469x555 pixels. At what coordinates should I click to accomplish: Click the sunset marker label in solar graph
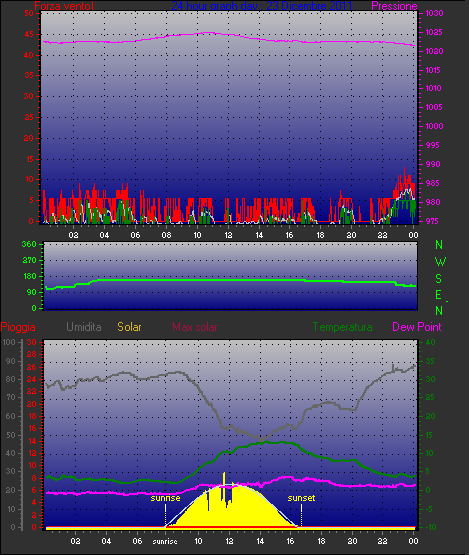(301, 498)
